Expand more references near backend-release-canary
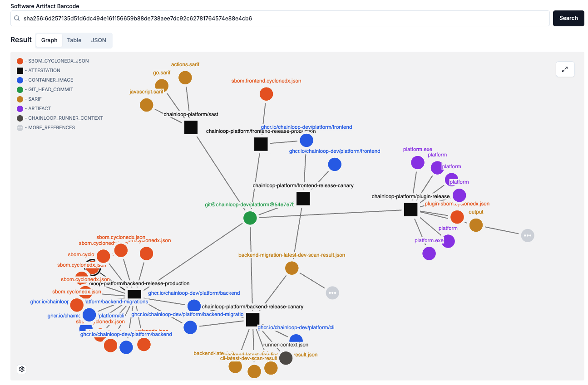The image size is (588, 385). [332, 293]
